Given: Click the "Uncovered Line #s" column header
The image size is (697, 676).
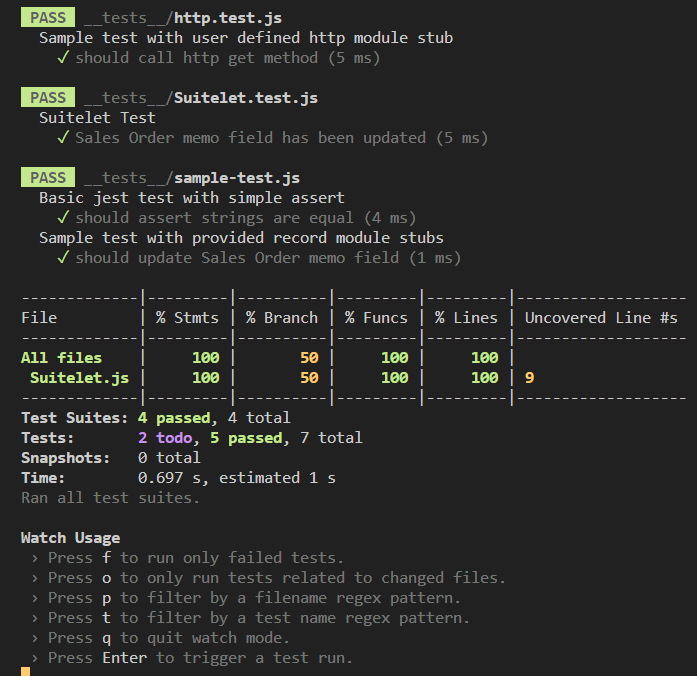Looking at the screenshot, I should click(x=600, y=318).
